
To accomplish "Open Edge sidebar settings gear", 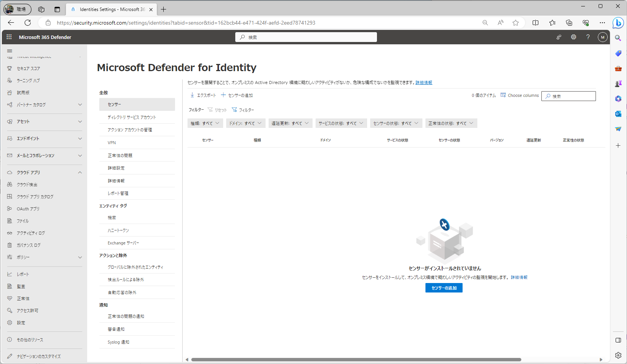I will point(618,355).
